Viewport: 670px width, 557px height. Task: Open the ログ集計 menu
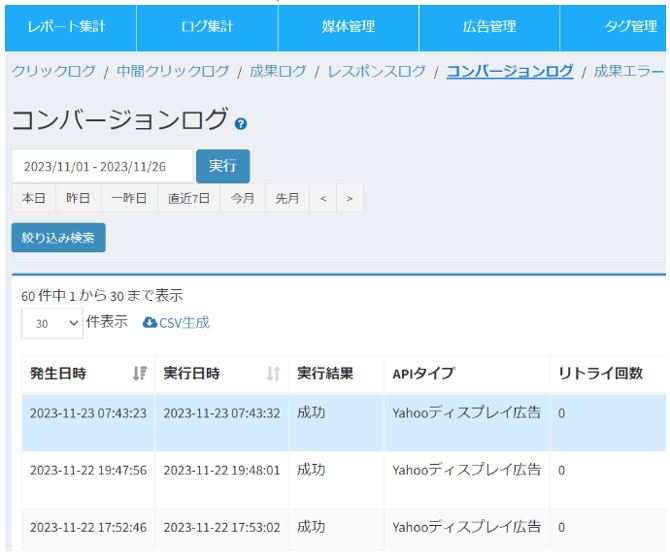pyautogui.click(x=206, y=27)
